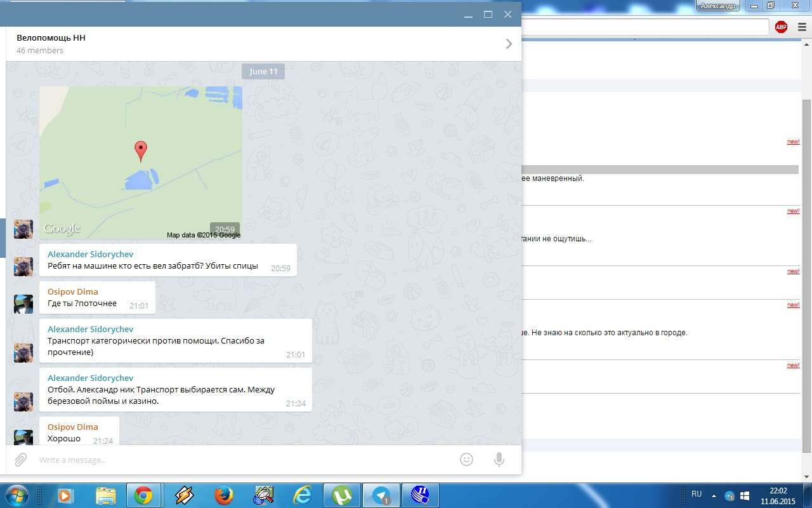
Task: Click the paperclip attach file icon
Action: (x=21, y=459)
